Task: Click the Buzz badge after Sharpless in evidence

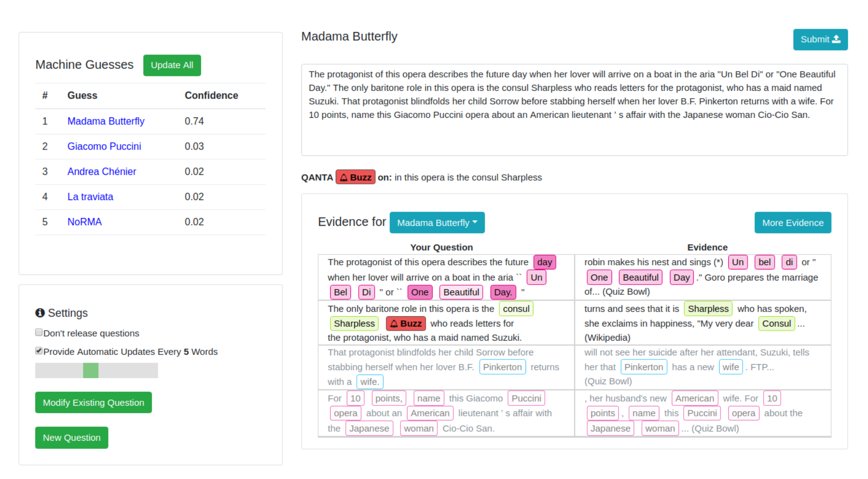Action: [405, 324]
